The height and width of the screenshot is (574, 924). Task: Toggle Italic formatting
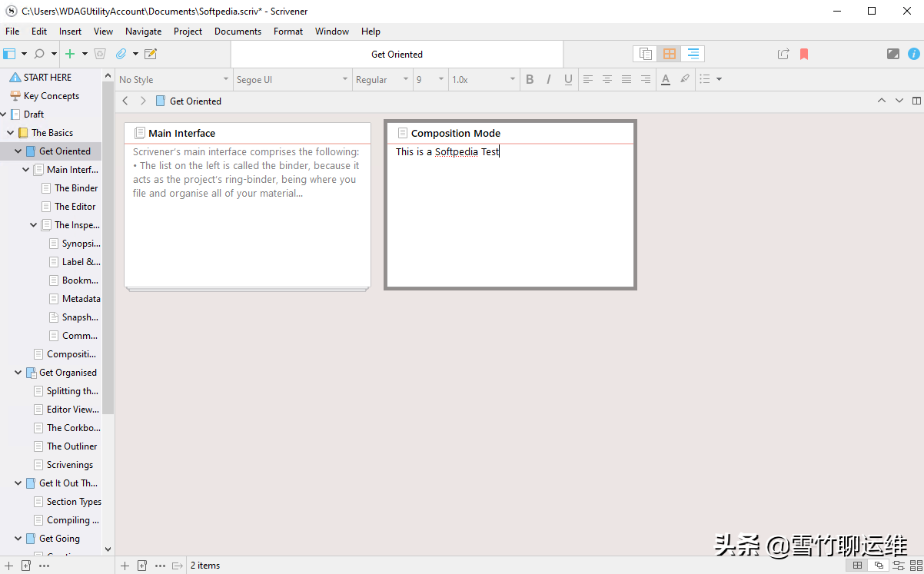click(549, 79)
